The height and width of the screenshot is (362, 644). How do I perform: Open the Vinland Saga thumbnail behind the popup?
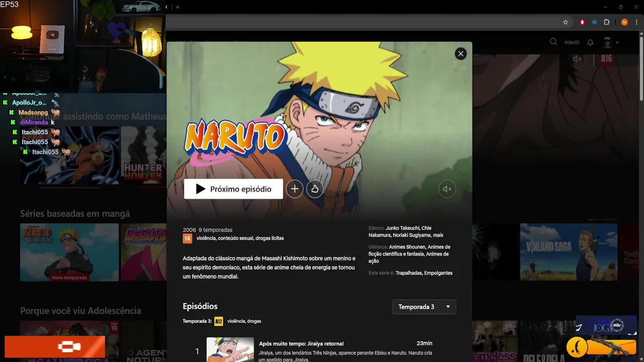(x=569, y=252)
